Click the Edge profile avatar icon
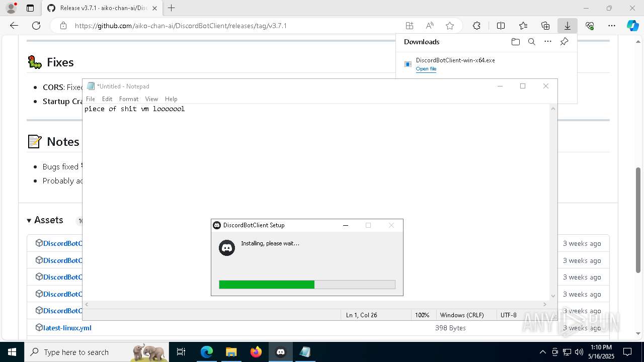This screenshot has height=362, width=644. point(11,8)
